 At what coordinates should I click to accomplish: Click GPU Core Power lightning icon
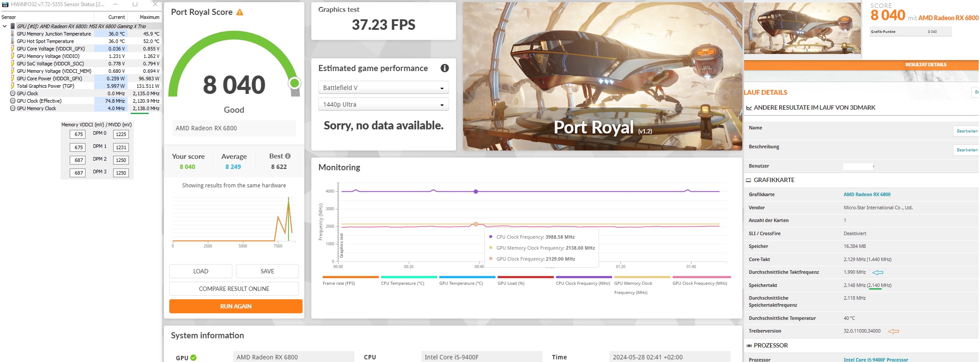pos(12,79)
